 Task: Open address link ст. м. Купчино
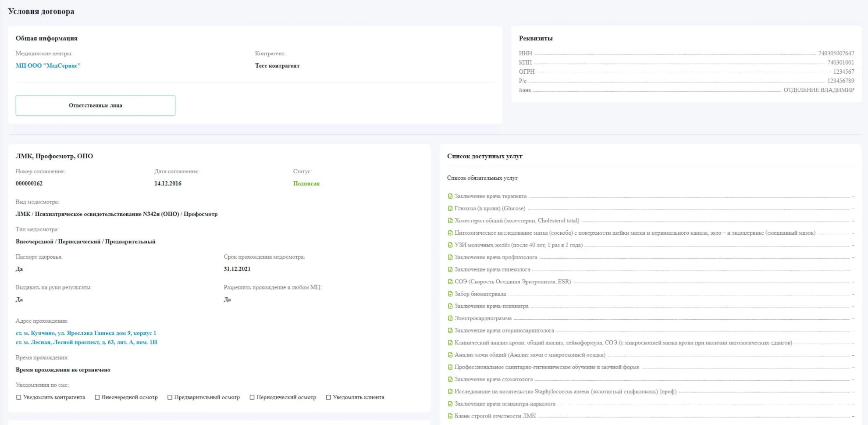[x=86, y=333]
